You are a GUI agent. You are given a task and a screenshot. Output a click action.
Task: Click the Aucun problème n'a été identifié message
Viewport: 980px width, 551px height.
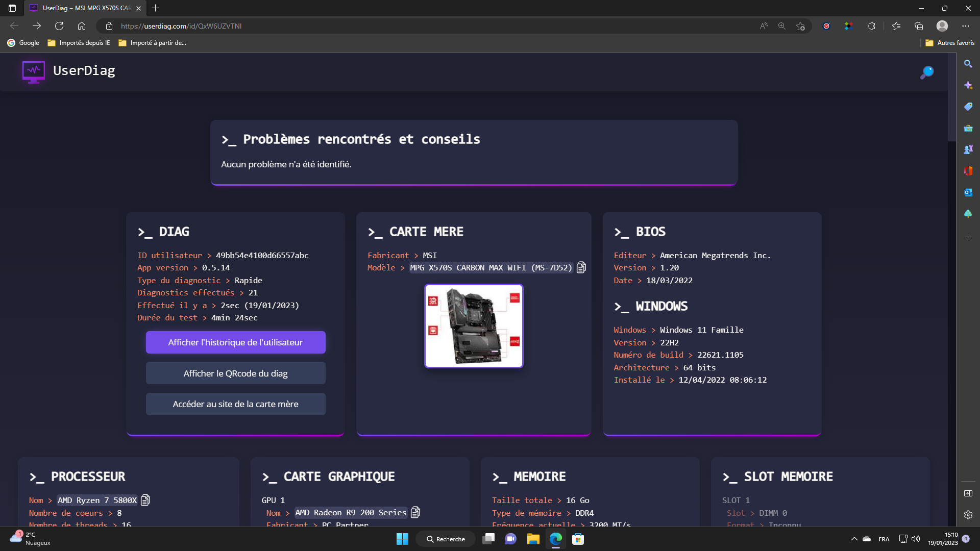click(286, 164)
